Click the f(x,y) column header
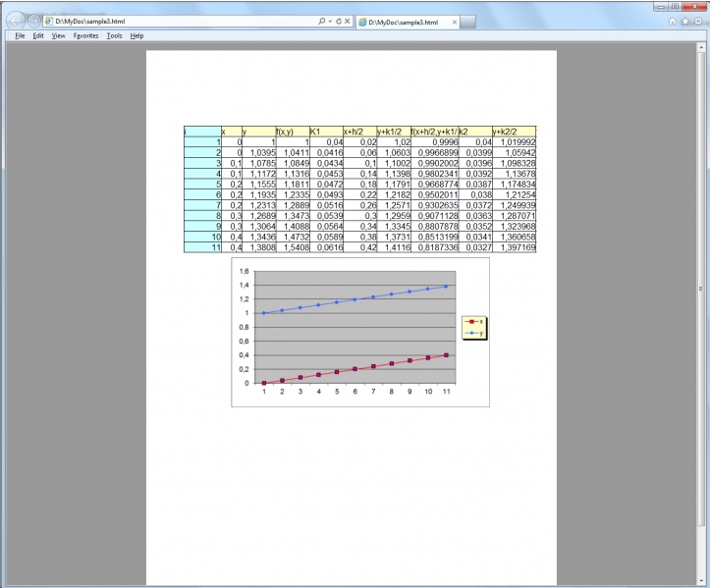 pyautogui.click(x=293, y=132)
